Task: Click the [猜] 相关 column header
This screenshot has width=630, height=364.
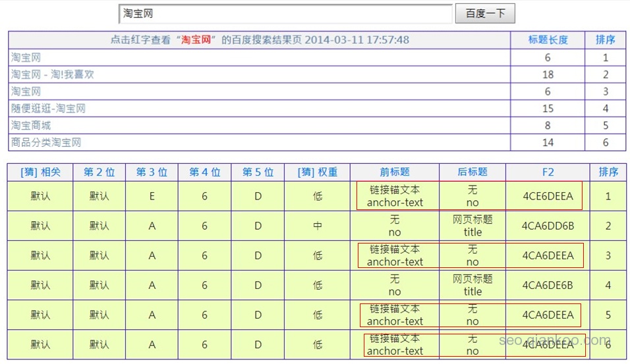Action: coord(40,172)
